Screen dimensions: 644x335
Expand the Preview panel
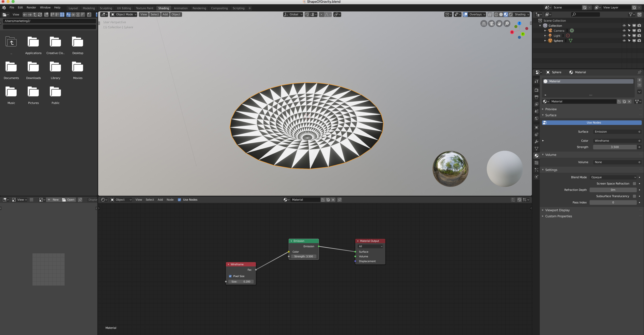coord(551,109)
